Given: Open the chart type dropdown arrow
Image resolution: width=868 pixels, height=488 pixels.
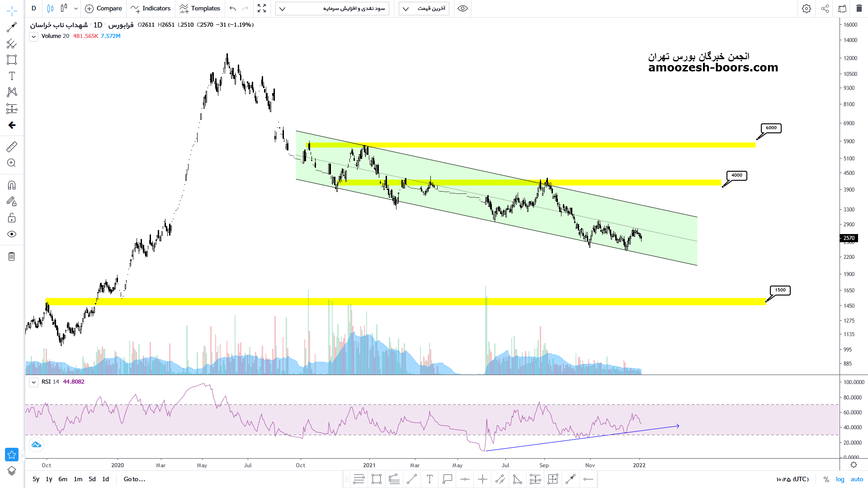Looking at the screenshot, I should pyautogui.click(x=76, y=9).
